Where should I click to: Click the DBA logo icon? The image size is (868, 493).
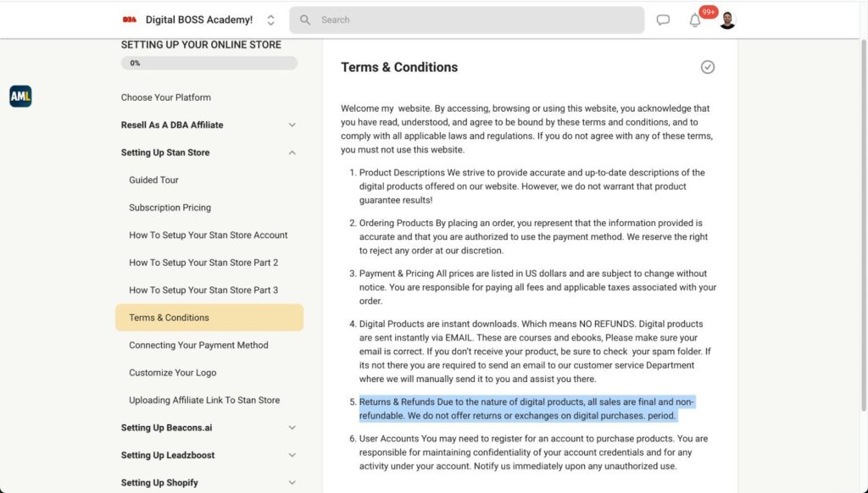pos(130,19)
